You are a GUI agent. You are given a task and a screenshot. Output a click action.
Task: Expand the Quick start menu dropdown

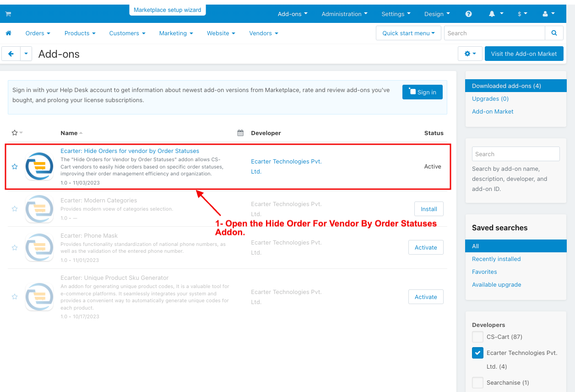pos(408,33)
